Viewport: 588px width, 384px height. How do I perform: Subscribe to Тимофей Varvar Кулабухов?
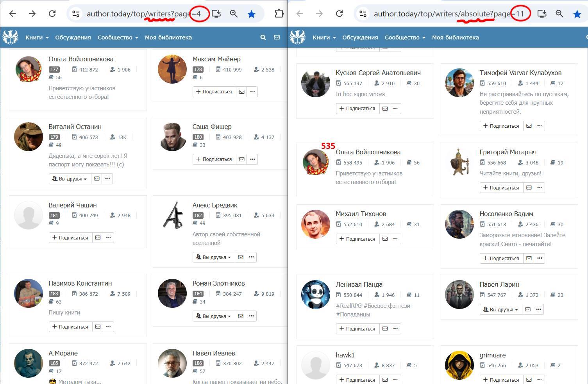(502, 126)
